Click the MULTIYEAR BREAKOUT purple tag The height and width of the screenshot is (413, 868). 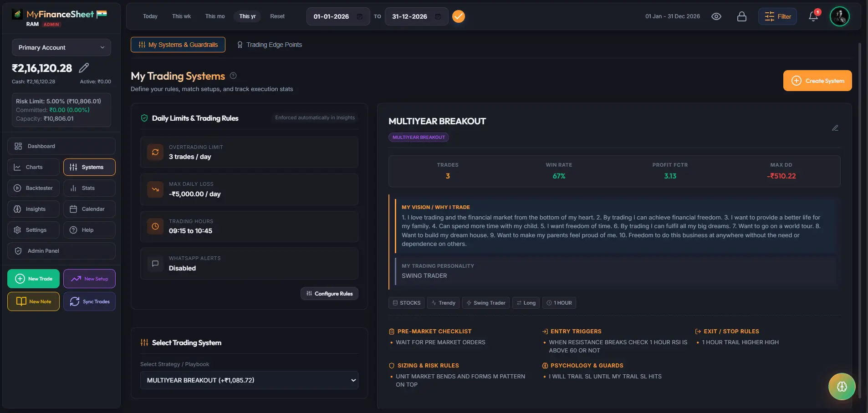tap(419, 137)
